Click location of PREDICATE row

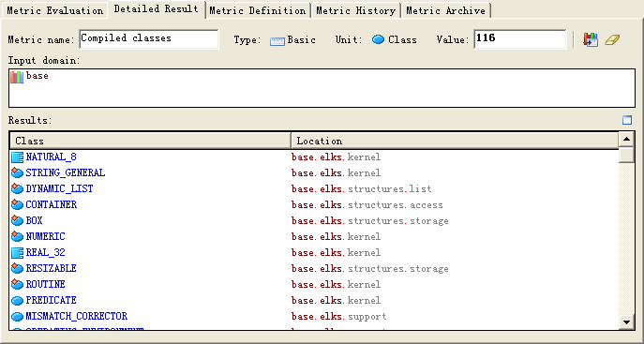tap(336, 301)
